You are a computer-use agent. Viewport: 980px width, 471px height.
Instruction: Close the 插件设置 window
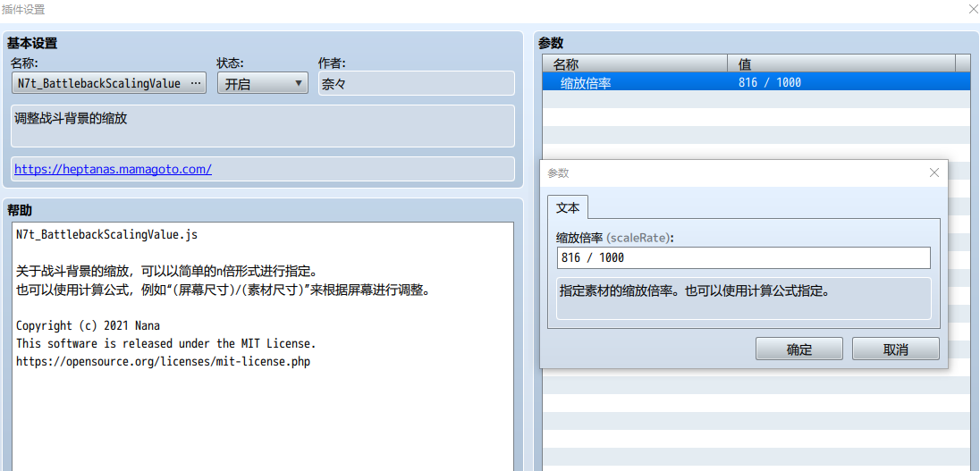point(973,9)
